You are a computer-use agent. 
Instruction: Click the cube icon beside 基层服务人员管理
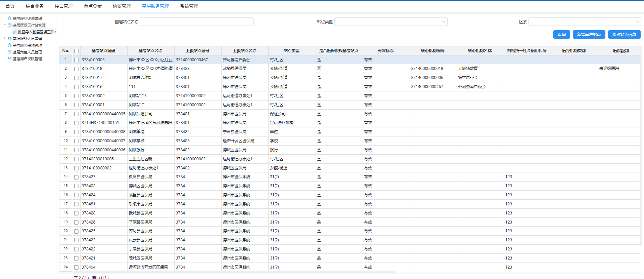10,39
